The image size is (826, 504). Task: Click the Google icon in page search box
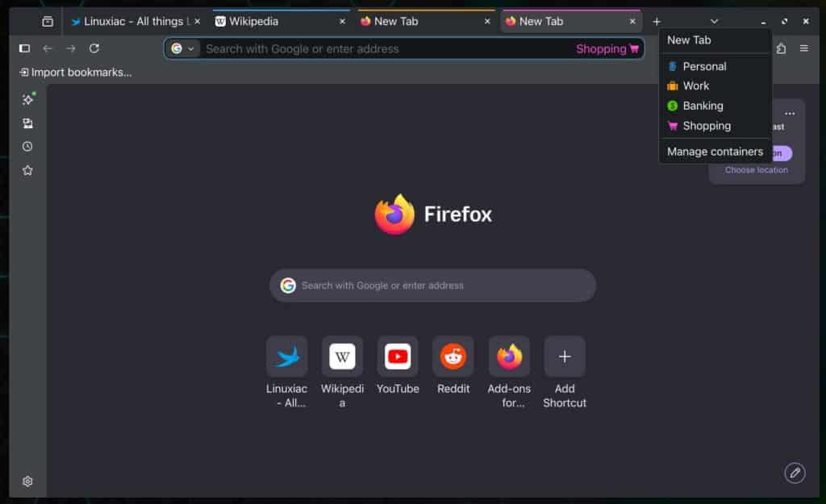pyautogui.click(x=288, y=285)
